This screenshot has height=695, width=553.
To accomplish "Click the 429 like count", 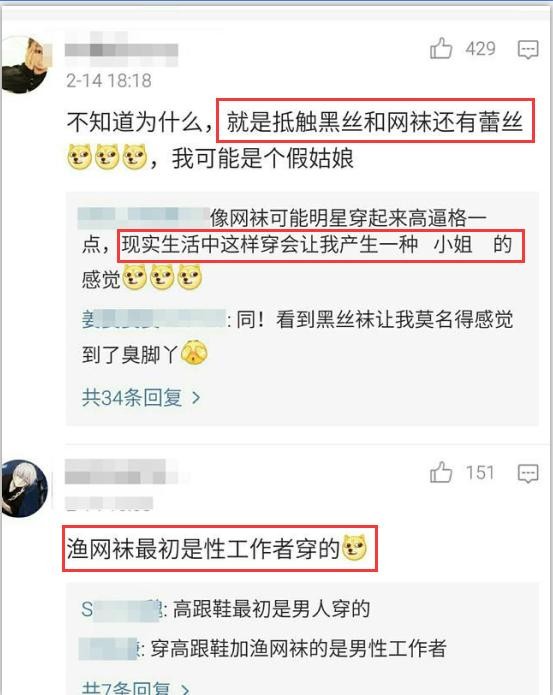I will 480,49.
